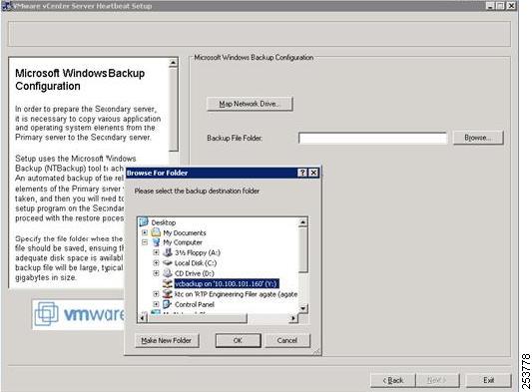Select the My Computer icon
This screenshot has height=392, width=532.
point(156,242)
